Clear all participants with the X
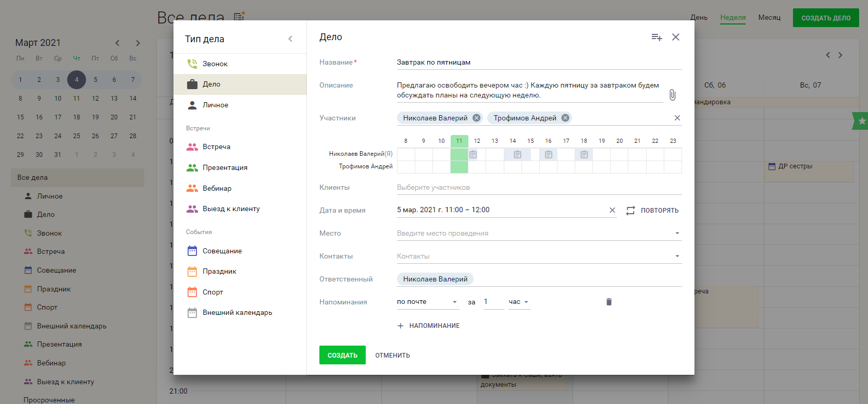Image resolution: width=868 pixels, height=404 pixels. click(677, 118)
